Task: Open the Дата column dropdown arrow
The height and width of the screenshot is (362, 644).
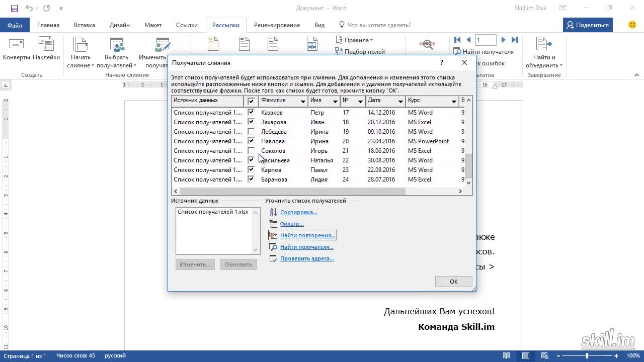Action: coord(400,102)
